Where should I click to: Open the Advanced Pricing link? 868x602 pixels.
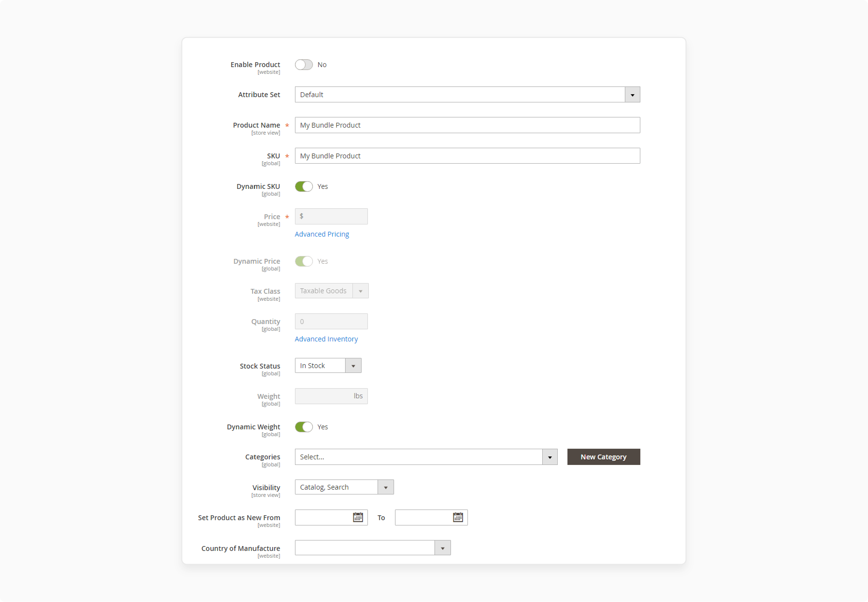[322, 234]
